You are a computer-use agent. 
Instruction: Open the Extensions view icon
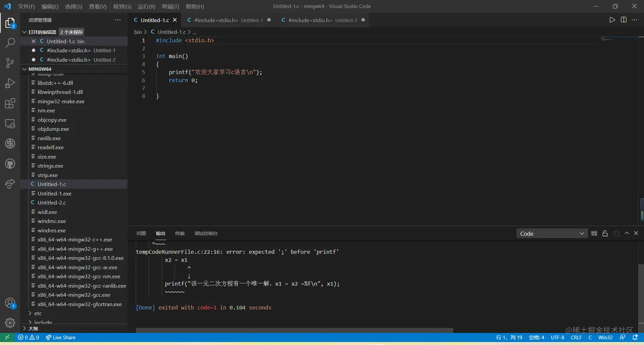10,103
